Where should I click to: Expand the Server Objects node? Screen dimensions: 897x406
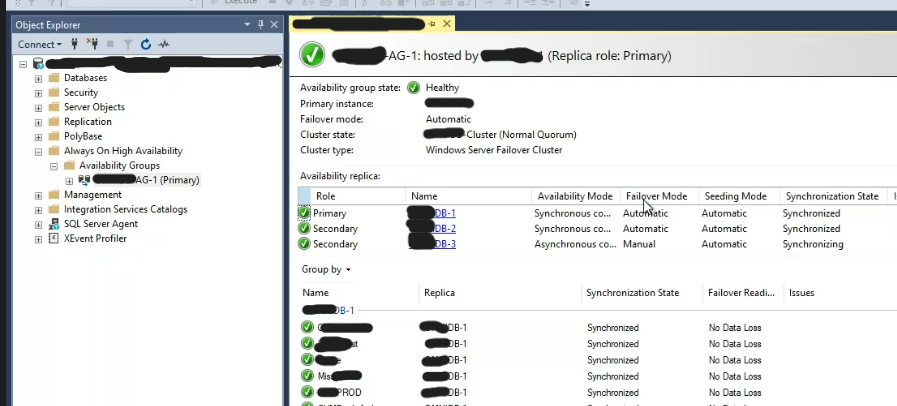pyautogui.click(x=38, y=108)
